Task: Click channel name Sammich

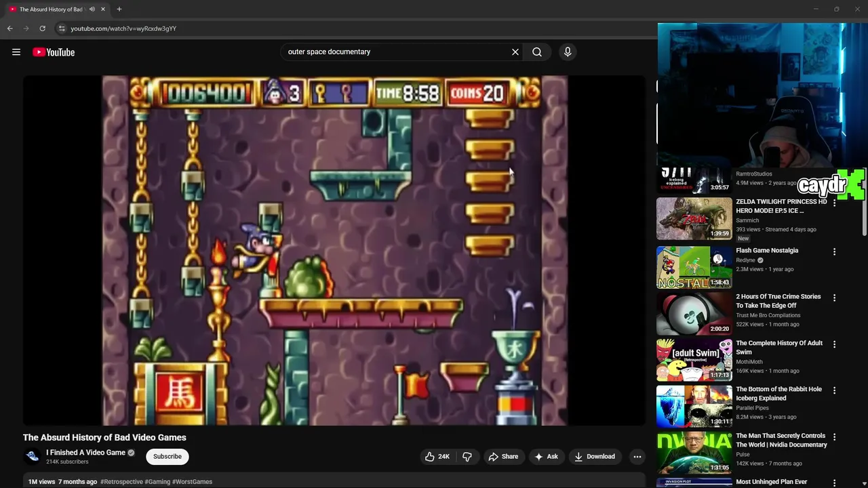Action: [x=747, y=220]
